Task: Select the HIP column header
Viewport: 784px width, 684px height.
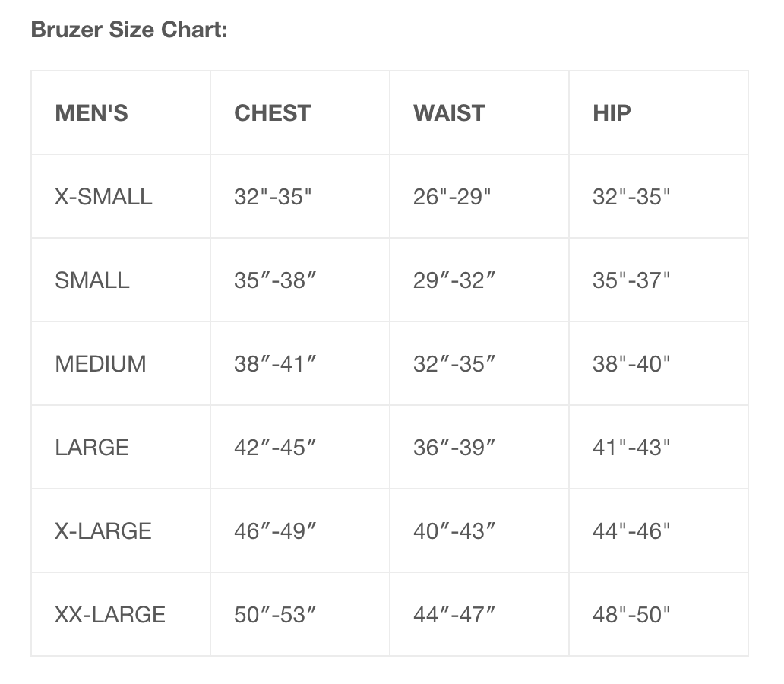Action: click(x=612, y=113)
